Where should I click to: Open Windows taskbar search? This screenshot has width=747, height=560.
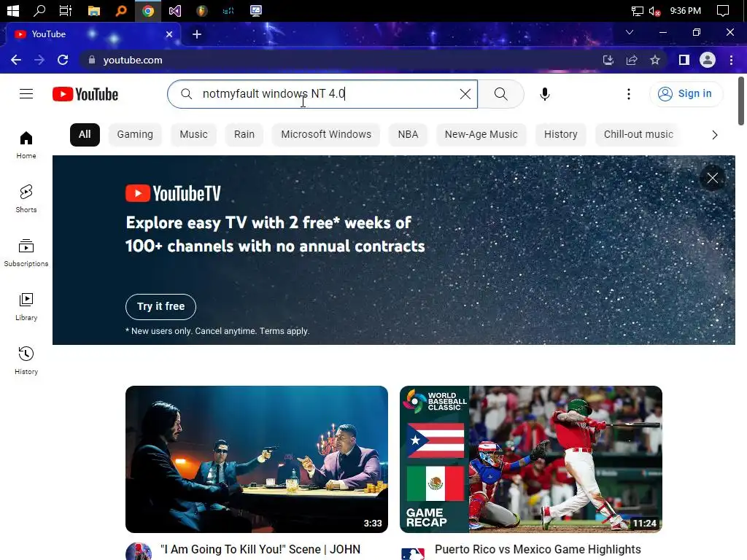tap(39, 10)
